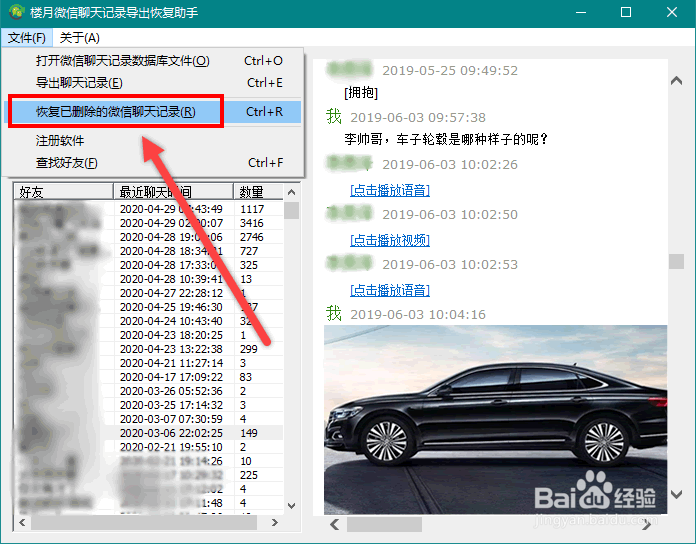Select row dated 2020-04-17 17:09:22
This screenshot has width=696, height=544.
click(x=149, y=377)
